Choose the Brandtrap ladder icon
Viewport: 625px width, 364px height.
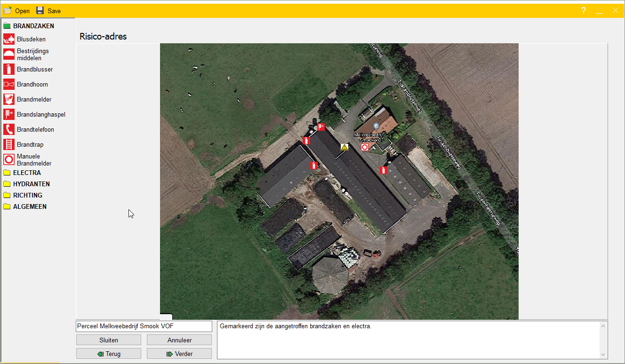coord(9,145)
